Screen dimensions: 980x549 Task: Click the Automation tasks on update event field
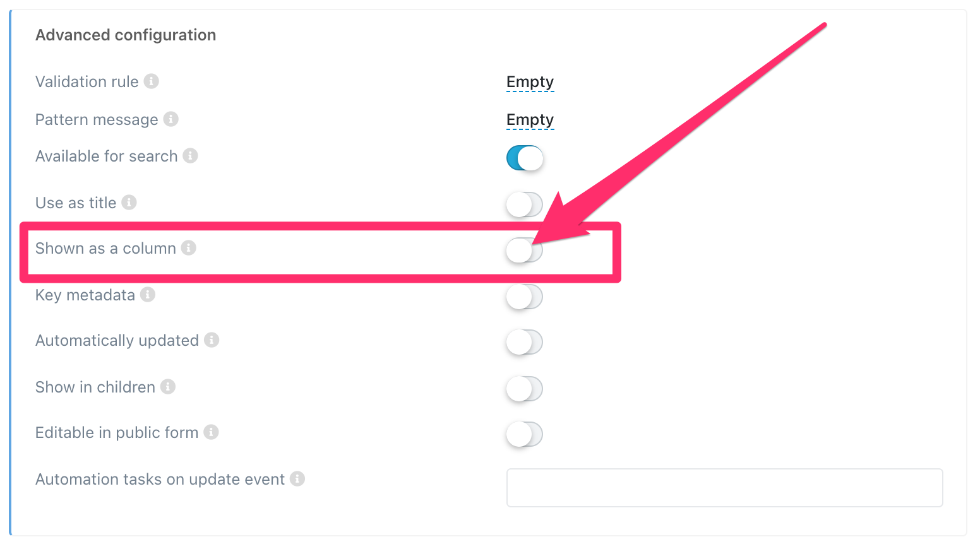pos(724,488)
